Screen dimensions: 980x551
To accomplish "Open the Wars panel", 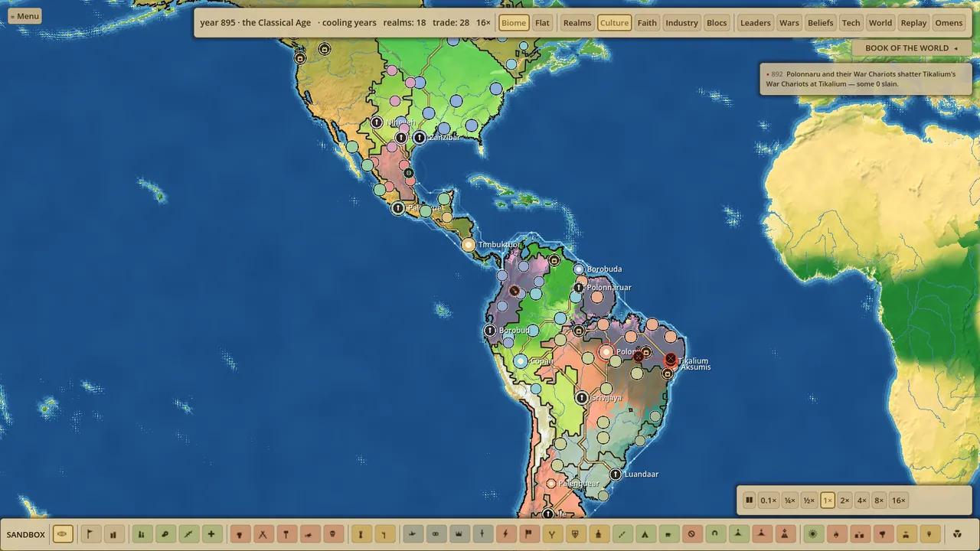I will pos(789,23).
